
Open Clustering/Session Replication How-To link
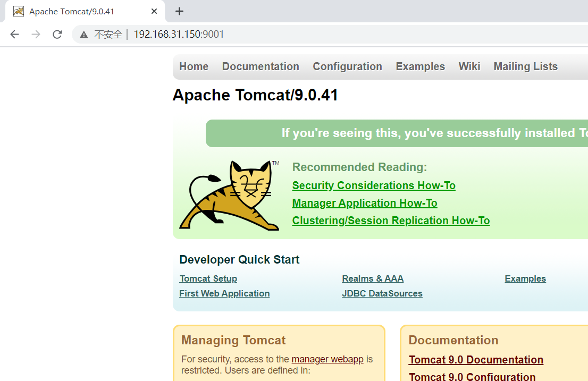(391, 221)
